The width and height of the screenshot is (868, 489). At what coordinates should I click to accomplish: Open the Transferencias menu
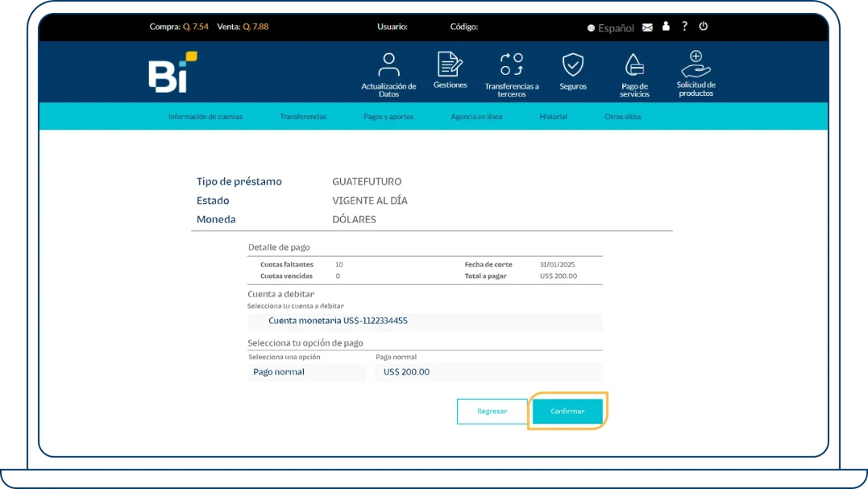(303, 117)
